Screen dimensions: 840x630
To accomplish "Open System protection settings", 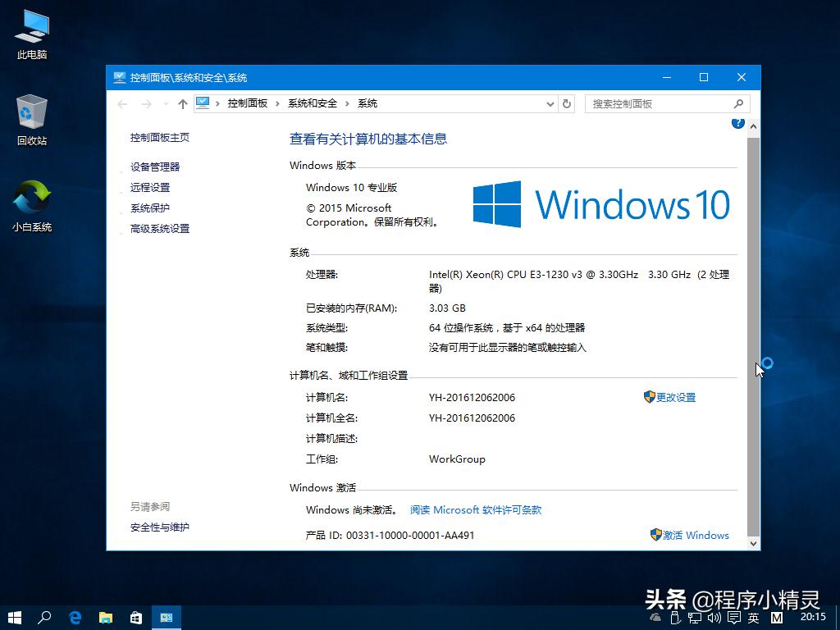I will click(149, 208).
